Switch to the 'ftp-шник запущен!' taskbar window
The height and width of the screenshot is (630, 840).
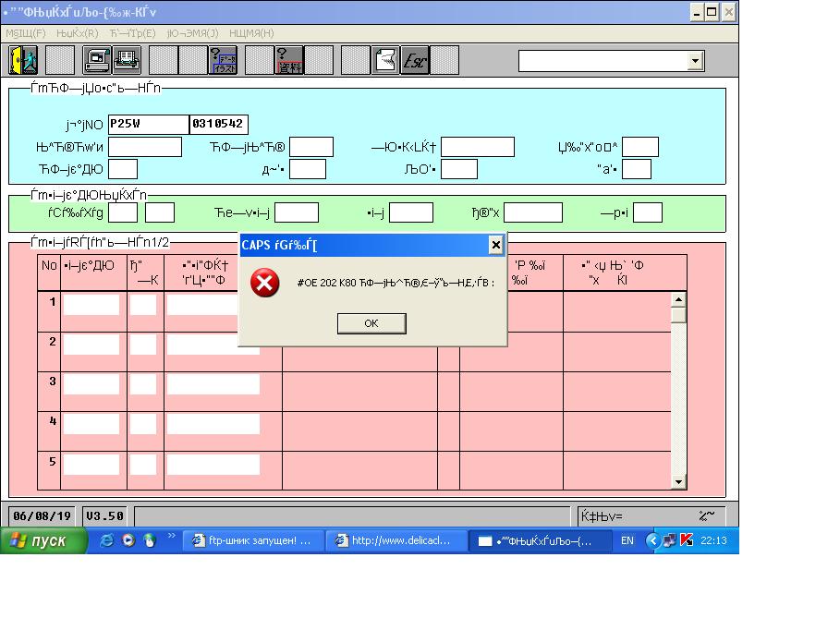(x=253, y=540)
